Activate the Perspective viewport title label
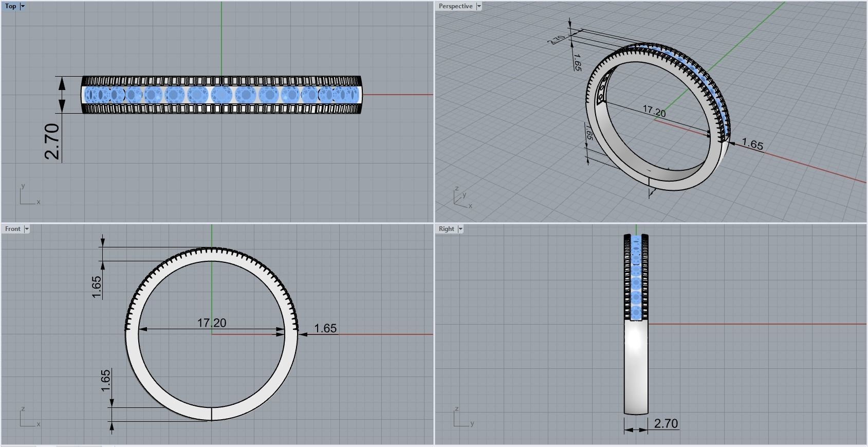This screenshot has height=447, width=868. pyautogui.click(x=455, y=6)
